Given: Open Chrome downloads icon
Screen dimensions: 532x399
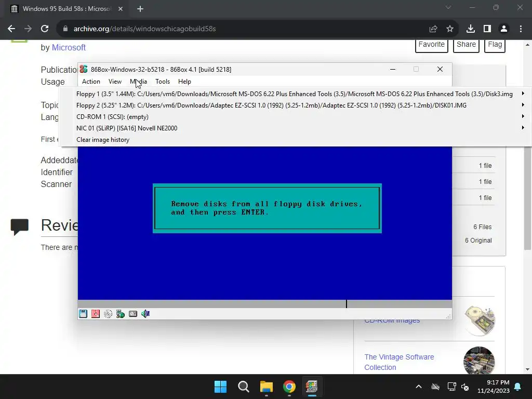Looking at the screenshot, I should coord(471,29).
